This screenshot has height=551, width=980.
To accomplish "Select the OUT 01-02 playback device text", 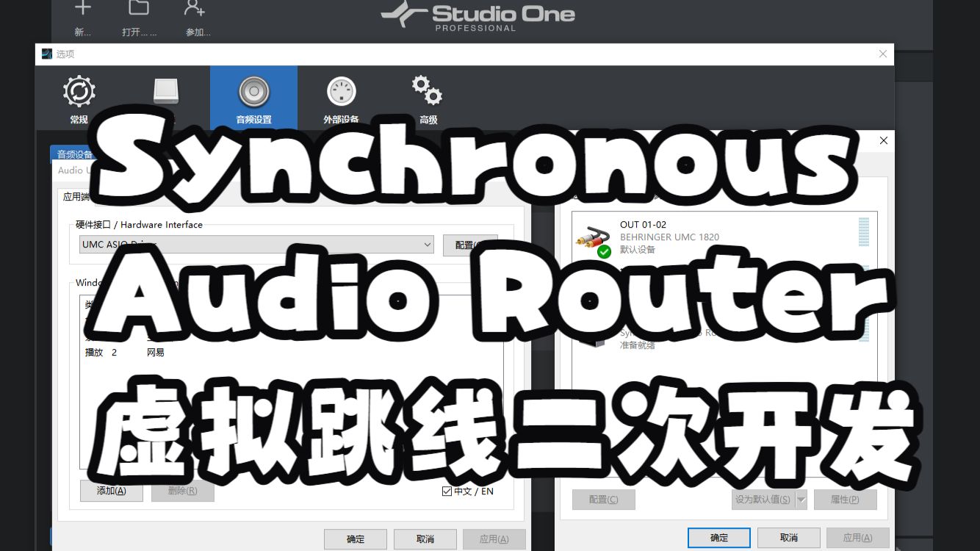I will [x=643, y=225].
